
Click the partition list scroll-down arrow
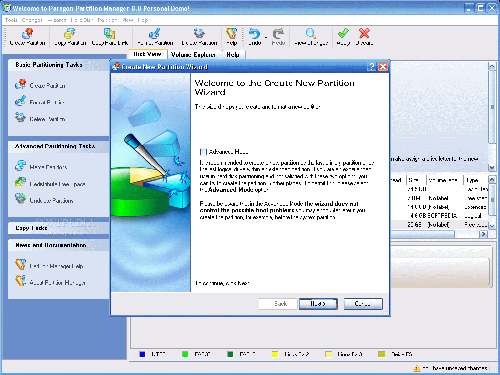tap(492, 226)
